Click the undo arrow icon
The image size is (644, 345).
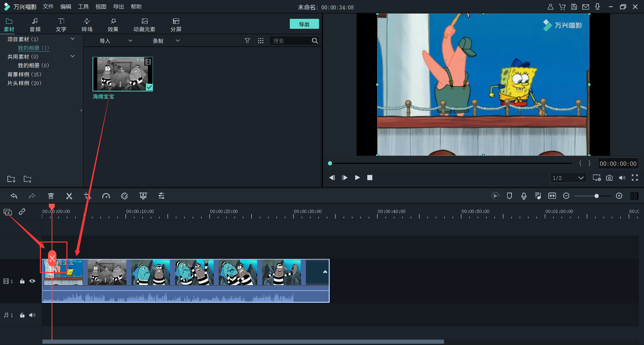(14, 196)
